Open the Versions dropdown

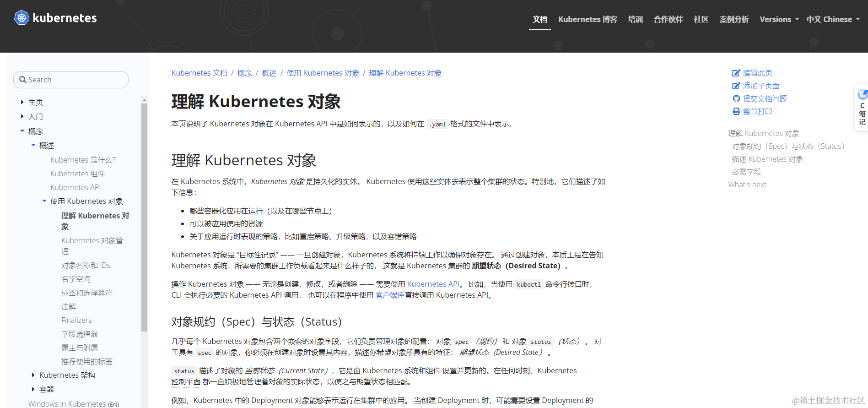point(779,19)
